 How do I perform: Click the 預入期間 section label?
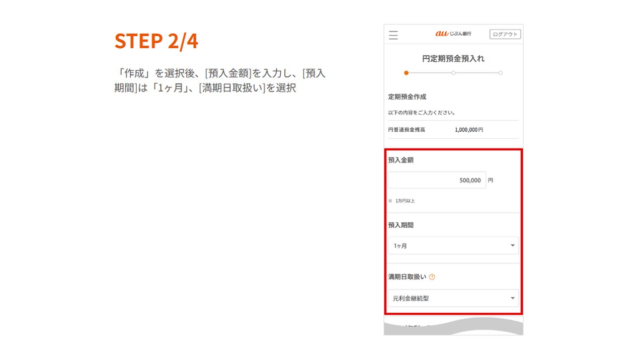[401, 225]
